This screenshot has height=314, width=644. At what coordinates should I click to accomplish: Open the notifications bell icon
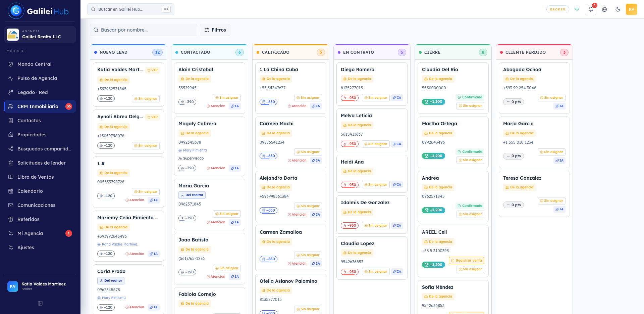[591, 9]
